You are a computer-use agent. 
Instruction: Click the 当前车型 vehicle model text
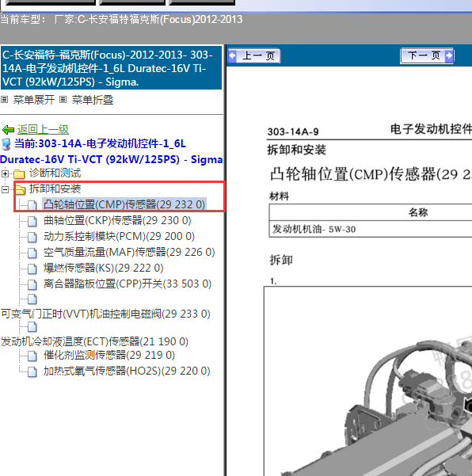coord(121,20)
